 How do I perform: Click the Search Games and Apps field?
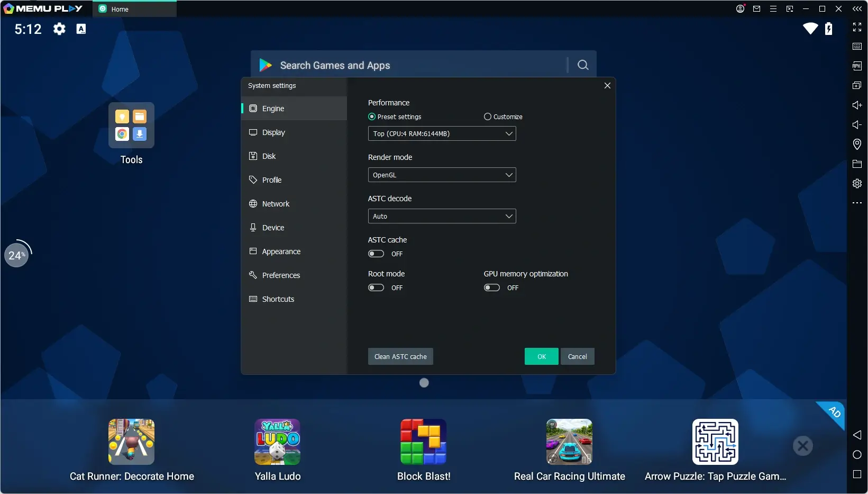pyautogui.click(x=410, y=65)
